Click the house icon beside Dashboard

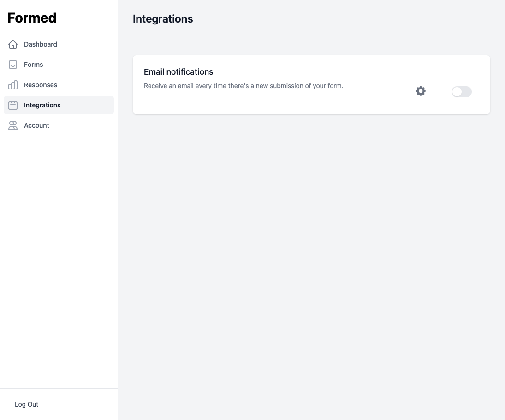pyautogui.click(x=13, y=44)
